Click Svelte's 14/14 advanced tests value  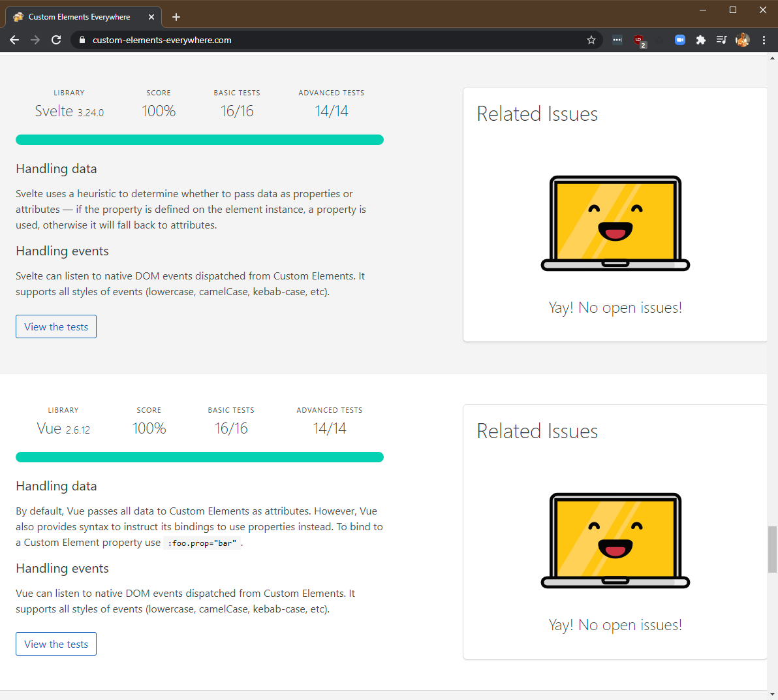click(332, 111)
